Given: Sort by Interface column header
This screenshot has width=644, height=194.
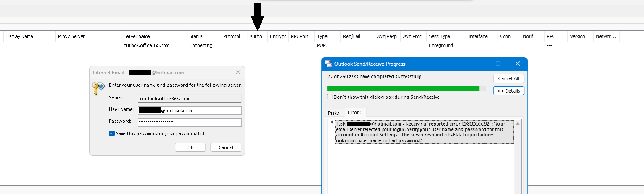Looking at the screenshot, I should [x=481, y=36].
